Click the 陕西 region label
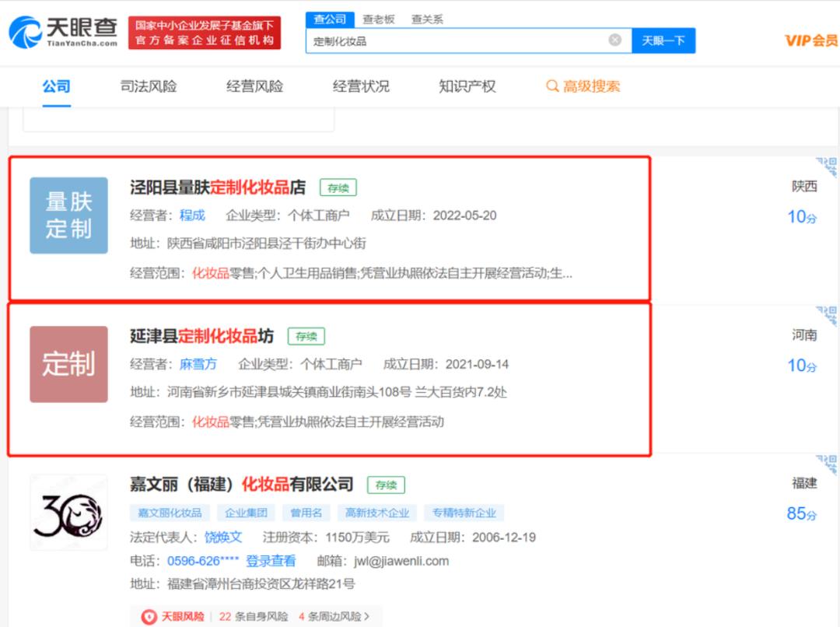The image size is (840, 627). (x=804, y=187)
